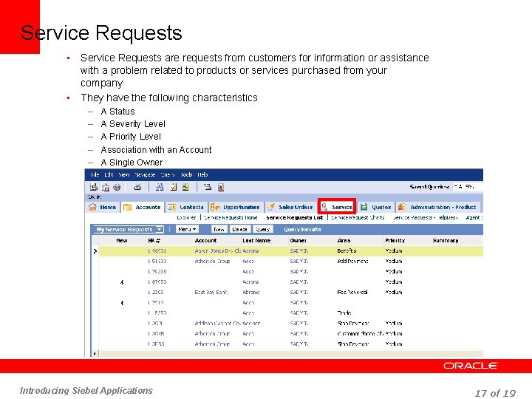The height and width of the screenshot is (399, 532).
Task: Sort by the Owner column header
Action: pyautogui.click(x=299, y=241)
